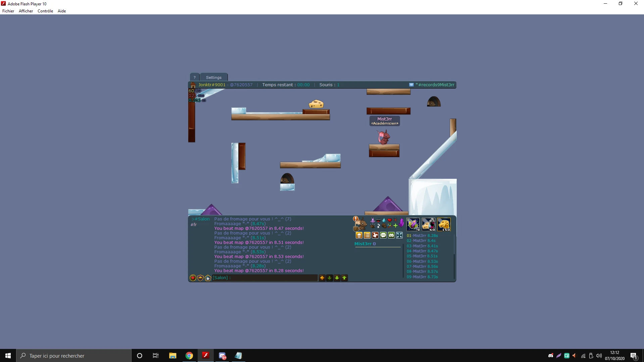Click the orange plus button after chat input

pos(322,278)
